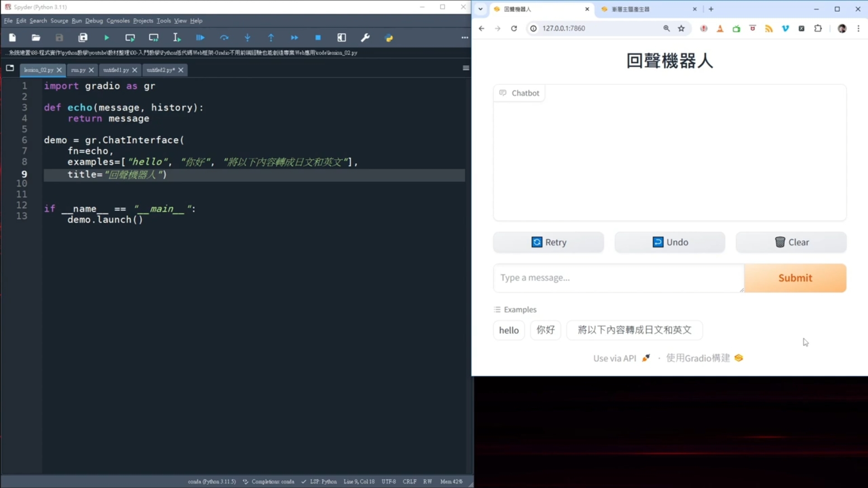Open the Projects menu

pyautogui.click(x=143, y=21)
